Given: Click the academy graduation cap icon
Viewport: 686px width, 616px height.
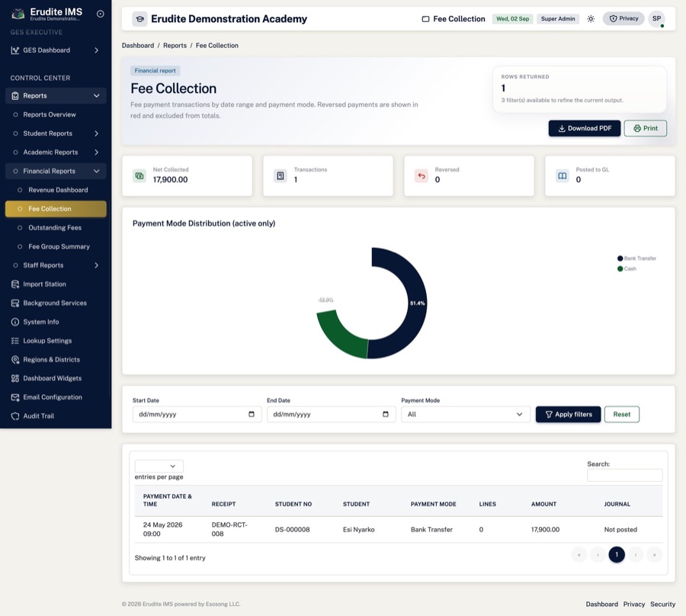Looking at the screenshot, I should pos(139,19).
